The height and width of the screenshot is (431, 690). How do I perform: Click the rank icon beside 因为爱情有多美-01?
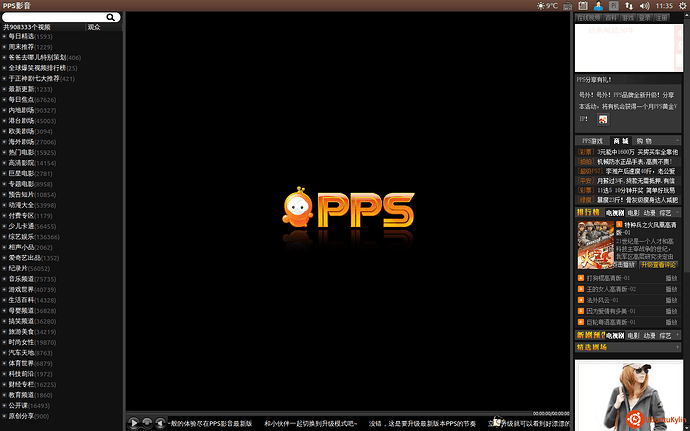[580, 311]
